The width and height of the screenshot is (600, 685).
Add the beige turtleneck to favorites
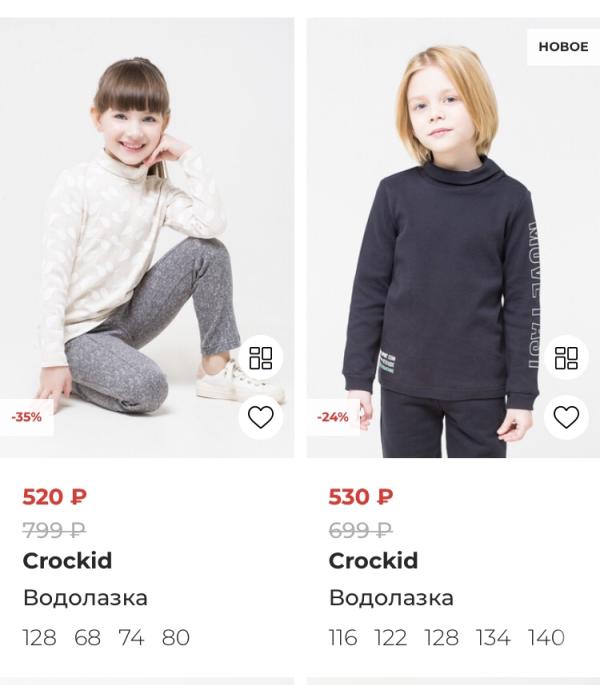[260, 417]
